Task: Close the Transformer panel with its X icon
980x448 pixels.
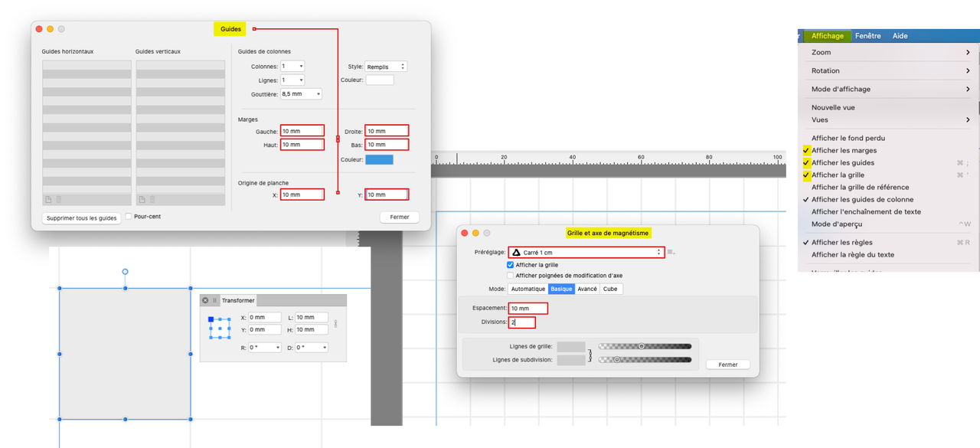Action: pyautogui.click(x=205, y=300)
